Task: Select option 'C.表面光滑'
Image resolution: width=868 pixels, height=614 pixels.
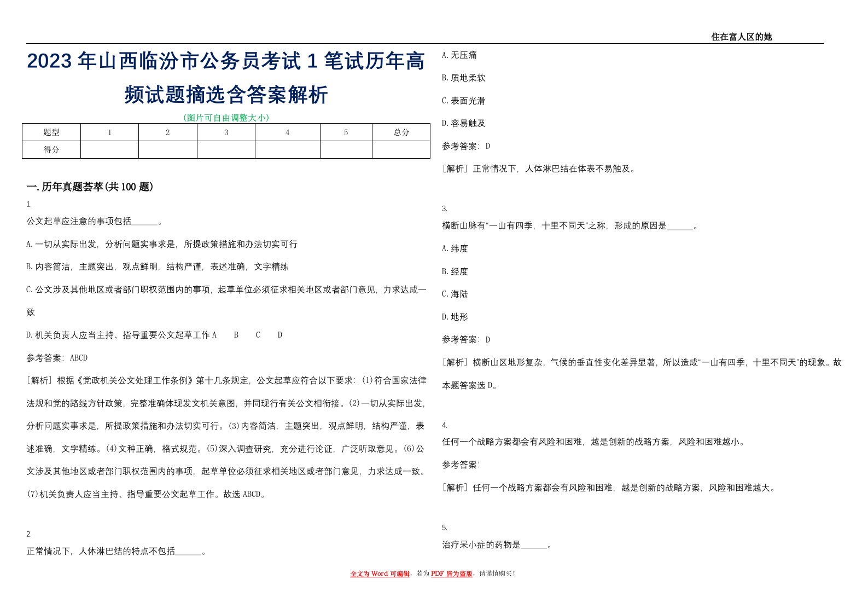Action: tap(464, 101)
